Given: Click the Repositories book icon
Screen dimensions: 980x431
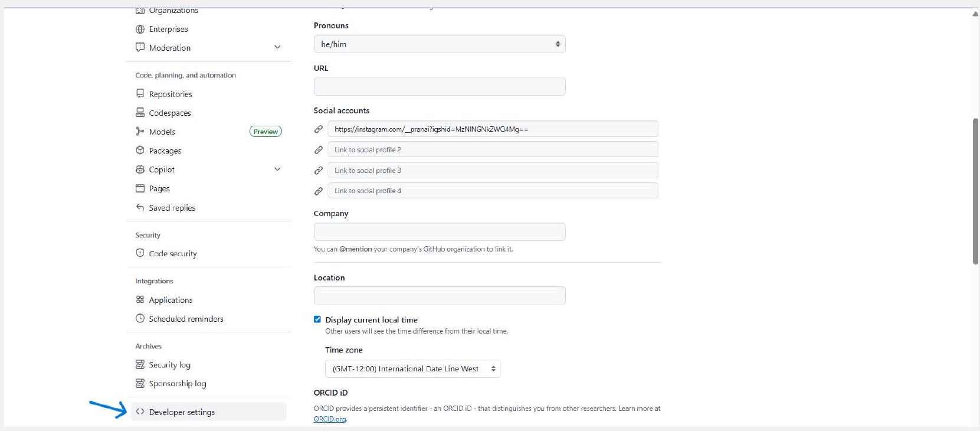Looking at the screenshot, I should click(x=140, y=93).
